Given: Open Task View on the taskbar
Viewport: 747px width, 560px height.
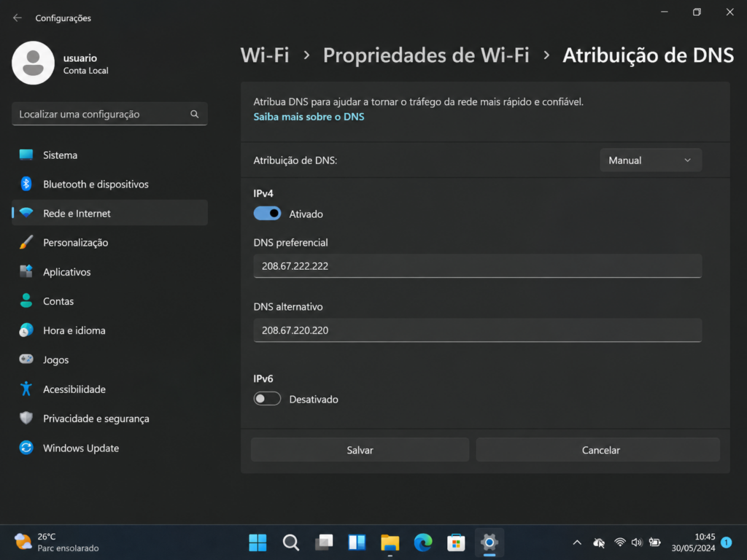Looking at the screenshot, I should (x=324, y=542).
